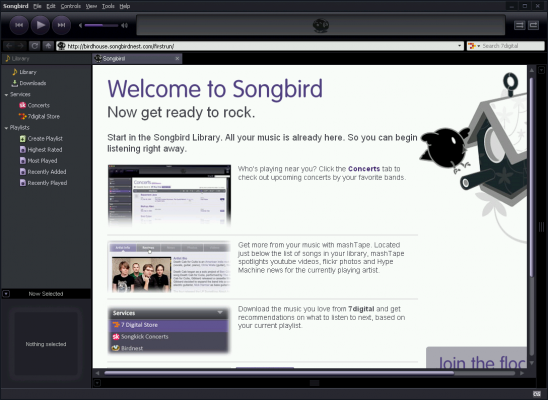
Task: Open the address bar history dropdown
Action: [459, 46]
